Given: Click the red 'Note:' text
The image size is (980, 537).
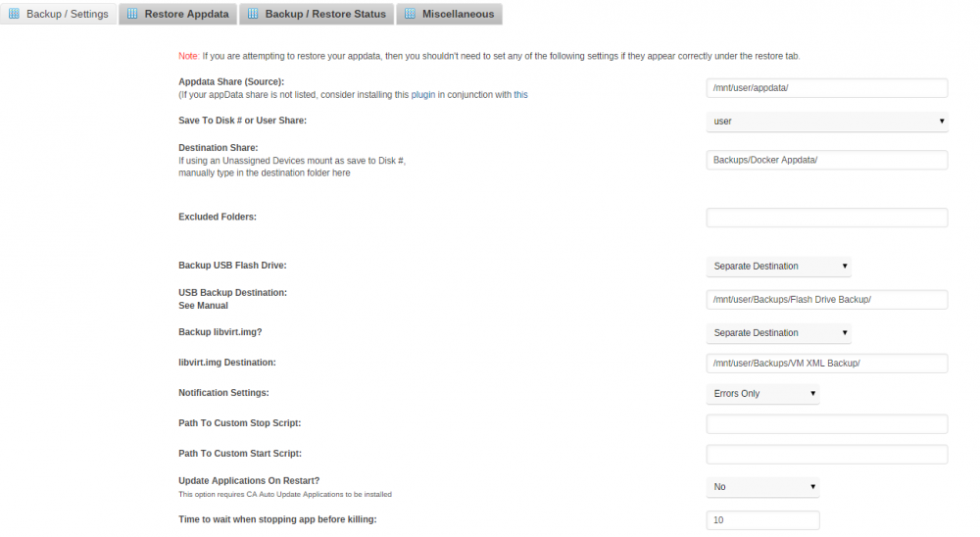Looking at the screenshot, I should click(x=189, y=56).
